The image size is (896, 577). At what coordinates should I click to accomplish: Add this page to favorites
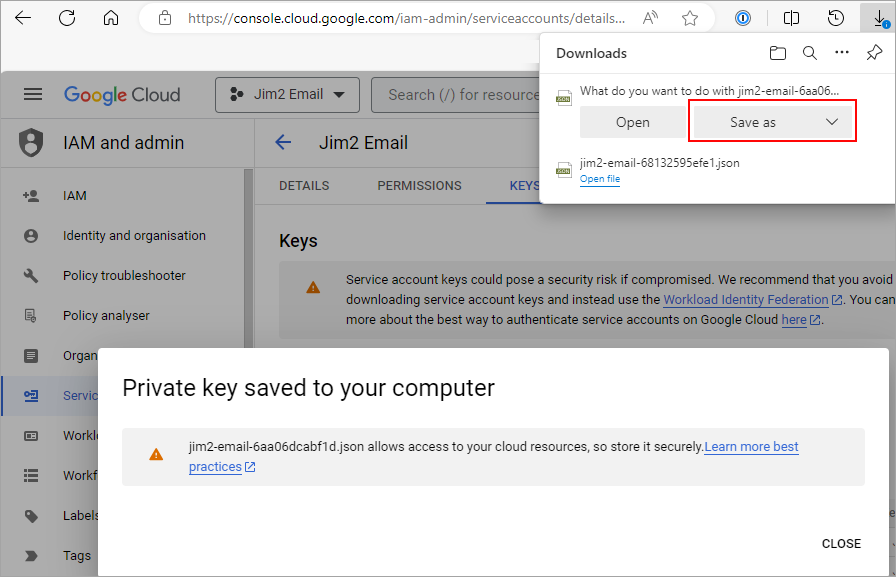coord(690,18)
